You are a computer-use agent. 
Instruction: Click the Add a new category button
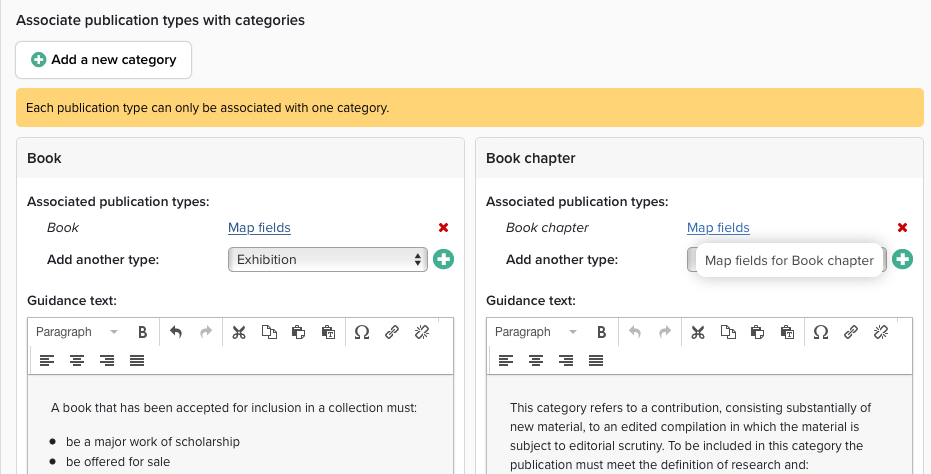103,60
